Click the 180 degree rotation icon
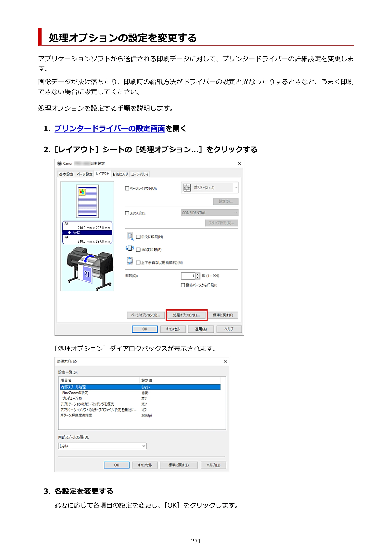This screenshot has width=392, height=555. click(x=130, y=248)
